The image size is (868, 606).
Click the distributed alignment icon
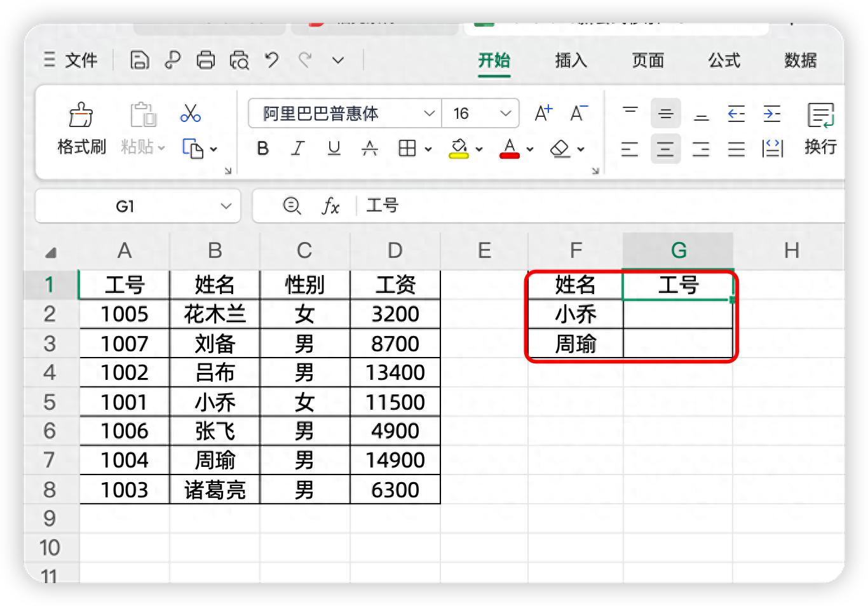click(x=772, y=149)
